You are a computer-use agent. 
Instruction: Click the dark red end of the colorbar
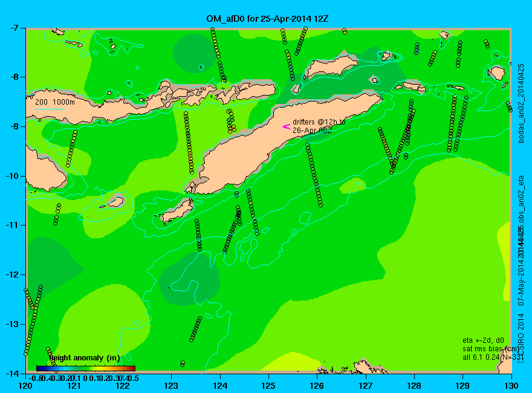coord(132,368)
